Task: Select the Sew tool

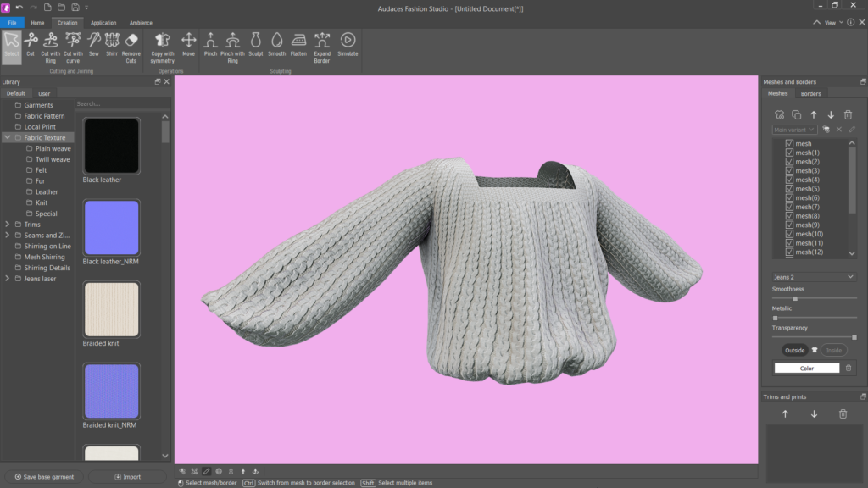Action: (93, 45)
